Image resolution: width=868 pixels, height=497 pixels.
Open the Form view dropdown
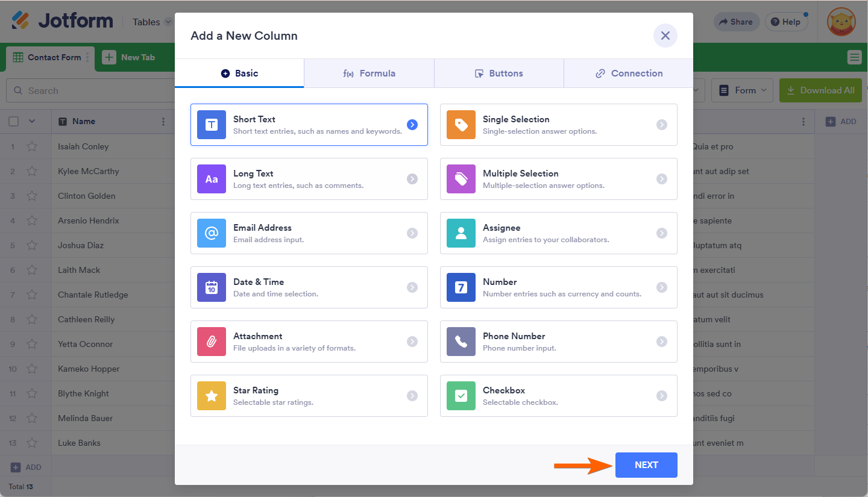coord(743,90)
